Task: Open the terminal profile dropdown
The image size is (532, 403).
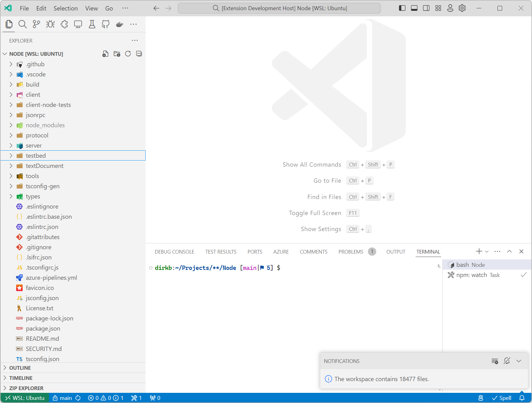Action: pyautogui.click(x=486, y=251)
